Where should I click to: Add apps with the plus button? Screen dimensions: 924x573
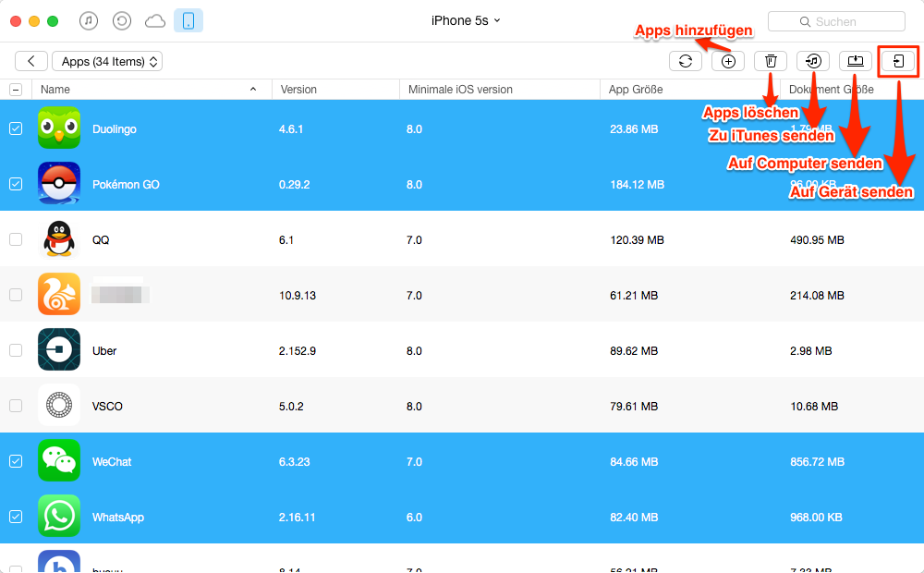728,61
